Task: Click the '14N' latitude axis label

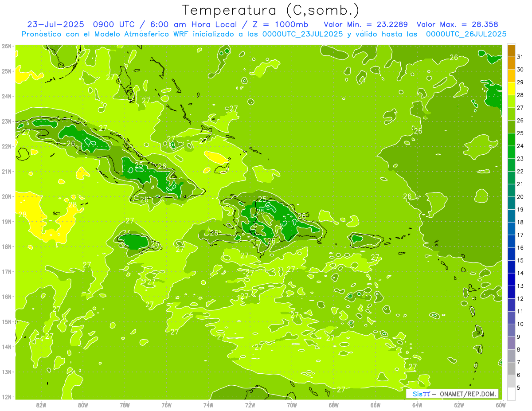Action: (x=6, y=347)
